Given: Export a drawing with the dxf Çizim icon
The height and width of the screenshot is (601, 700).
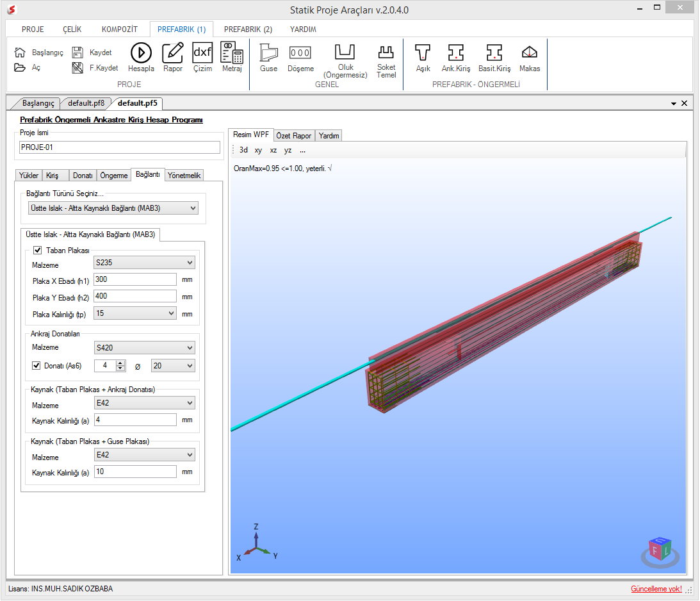Looking at the screenshot, I should point(202,53).
